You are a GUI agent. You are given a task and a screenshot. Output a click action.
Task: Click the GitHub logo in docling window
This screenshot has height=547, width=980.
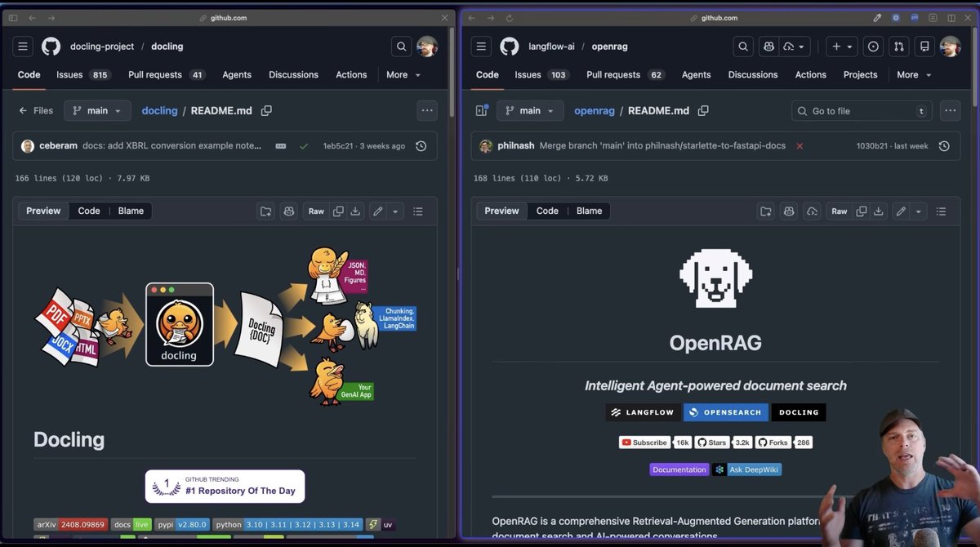tap(51, 47)
